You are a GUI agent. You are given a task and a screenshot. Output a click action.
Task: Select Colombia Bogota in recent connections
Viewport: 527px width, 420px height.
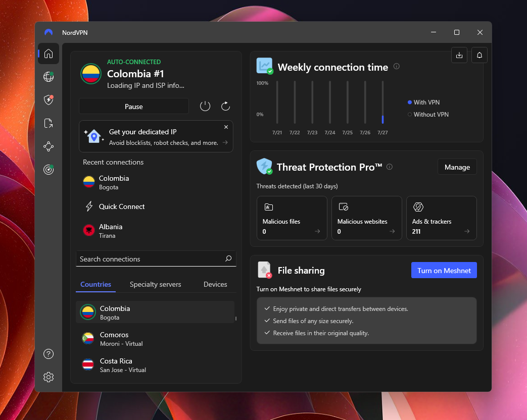click(156, 182)
